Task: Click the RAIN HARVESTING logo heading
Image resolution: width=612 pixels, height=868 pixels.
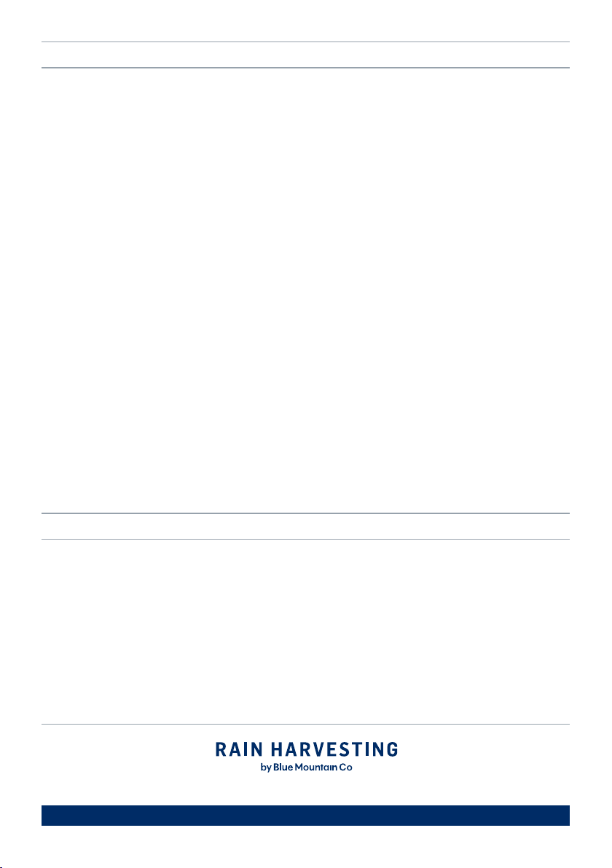Action: [306, 749]
